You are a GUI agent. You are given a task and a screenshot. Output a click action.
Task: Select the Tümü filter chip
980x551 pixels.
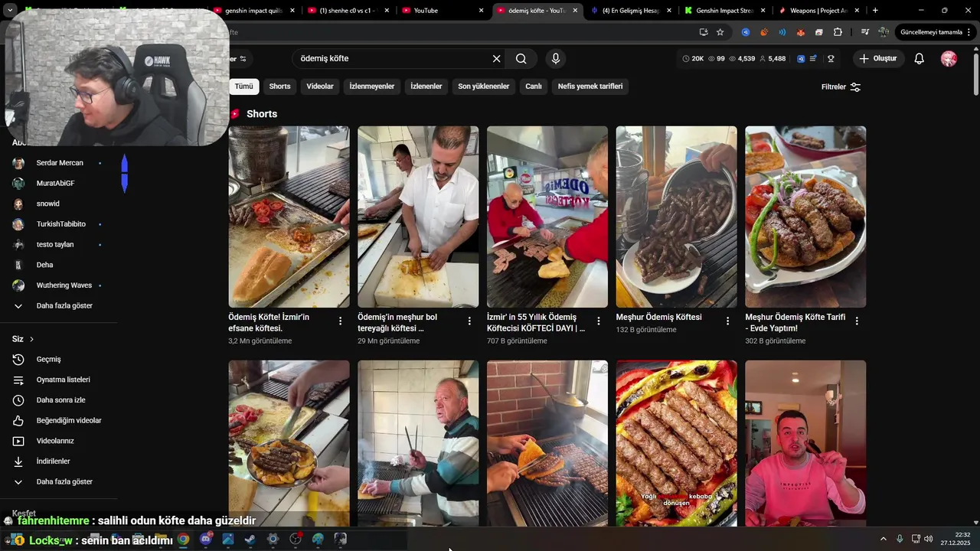[x=243, y=86]
